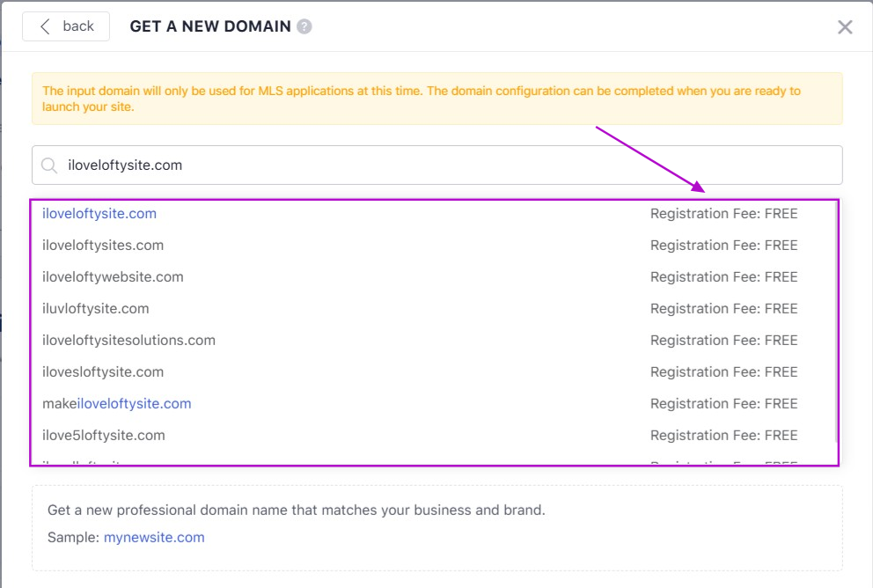Select ilovesloftysite.com suggestion
This screenshot has height=588, width=873.
[103, 372]
